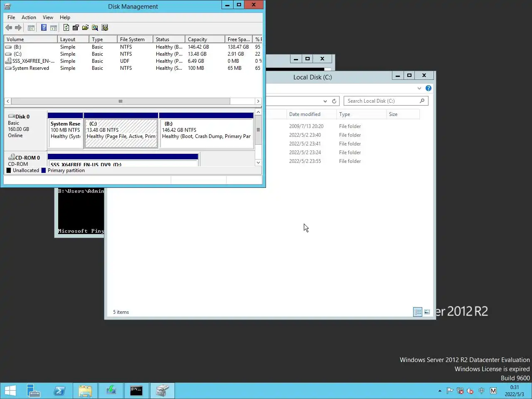Click the open-folder icon in Disk Management toolbar

tap(85, 28)
